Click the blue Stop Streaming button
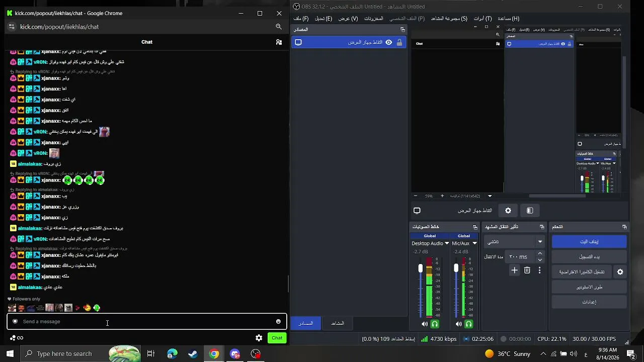644x362 pixels. pyautogui.click(x=589, y=242)
